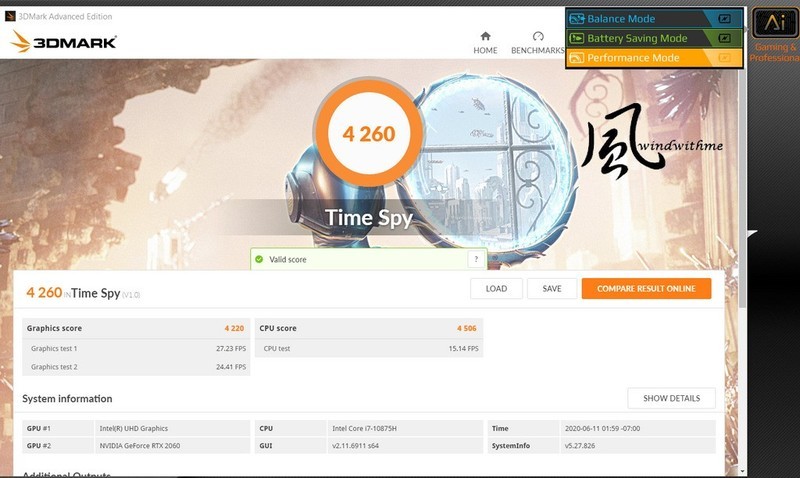The height and width of the screenshot is (478, 800).
Task: Click the green Valid score checkmark
Action: [x=259, y=259]
